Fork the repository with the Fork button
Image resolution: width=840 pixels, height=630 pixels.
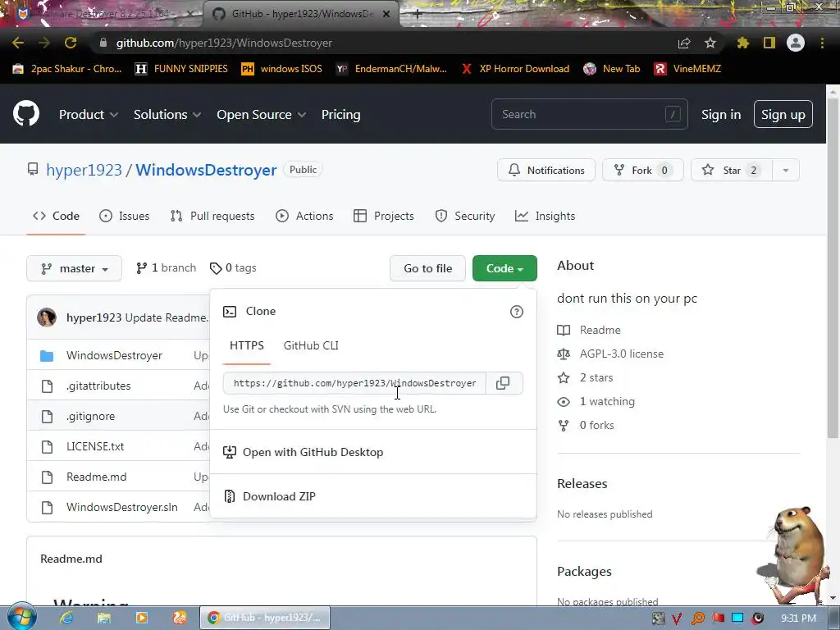642,170
